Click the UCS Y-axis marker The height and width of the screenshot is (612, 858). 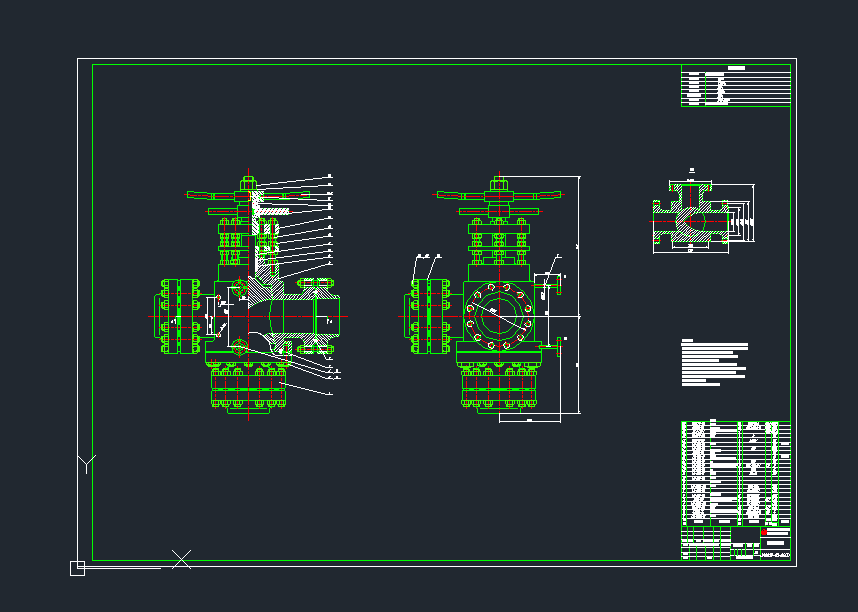coord(87,463)
